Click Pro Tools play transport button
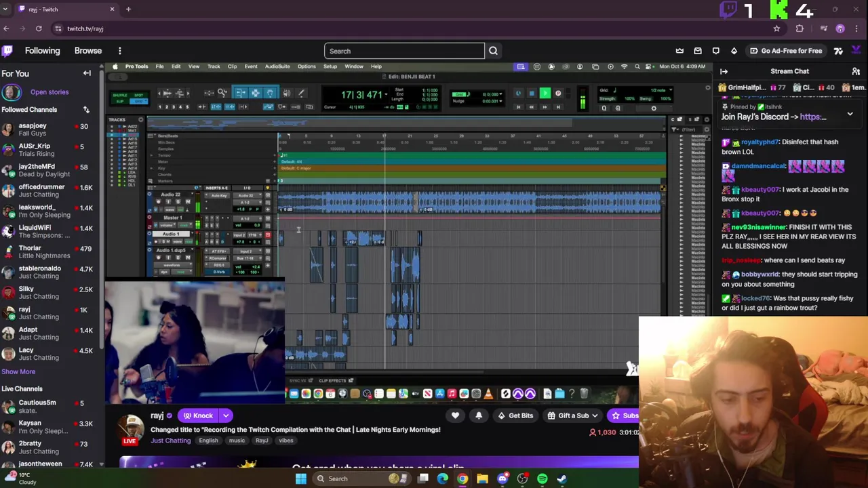The image size is (868, 488). [x=545, y=93]
